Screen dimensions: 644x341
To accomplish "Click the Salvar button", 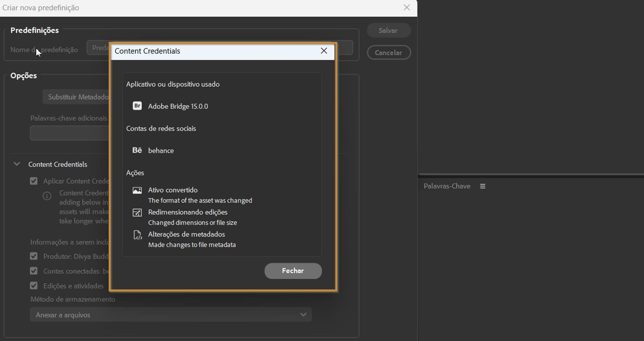I will [x=388, y=31].
